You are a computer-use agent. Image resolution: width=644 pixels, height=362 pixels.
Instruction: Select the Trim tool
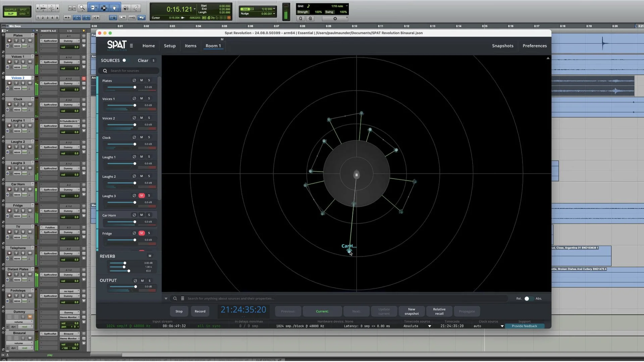click(93, 8)
